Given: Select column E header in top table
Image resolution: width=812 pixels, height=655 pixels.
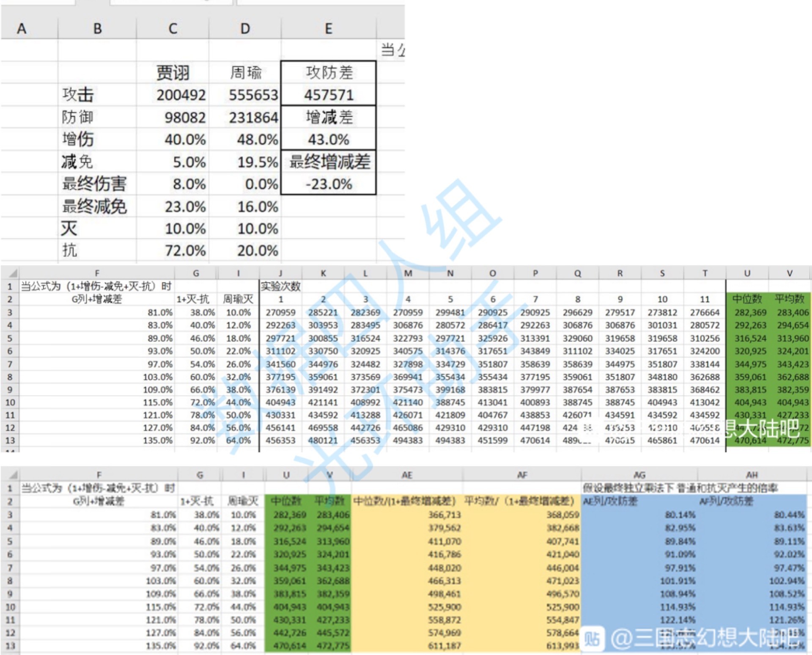Looking at the screenshot, I should pyautogui.click(x=328, y=28).
